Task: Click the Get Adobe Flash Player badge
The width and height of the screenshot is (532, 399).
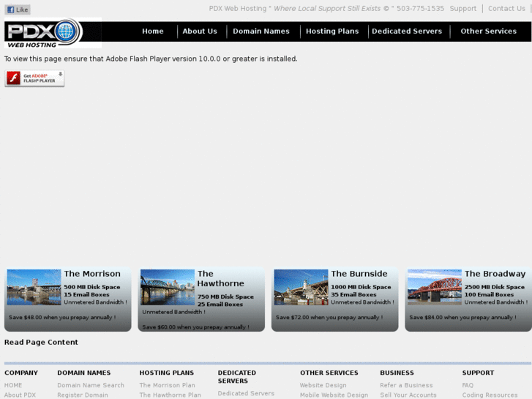Action: pyautogui.click(x=34, y=78)
